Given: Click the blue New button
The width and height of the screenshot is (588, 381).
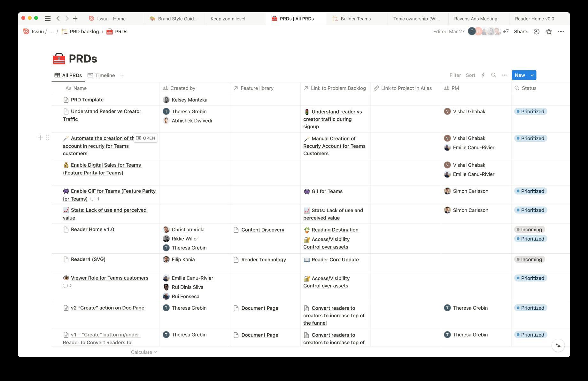Looking at the screenshot, I should point(520,75).
